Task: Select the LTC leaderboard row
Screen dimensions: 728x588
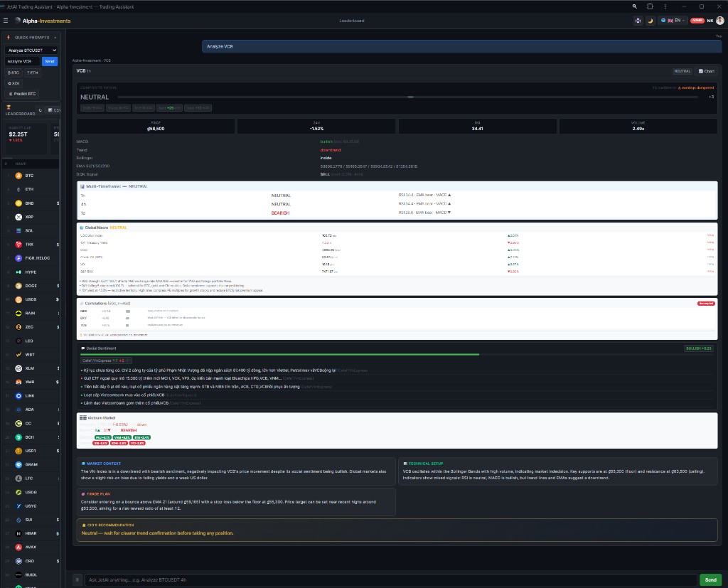Action: coord(31,479)
